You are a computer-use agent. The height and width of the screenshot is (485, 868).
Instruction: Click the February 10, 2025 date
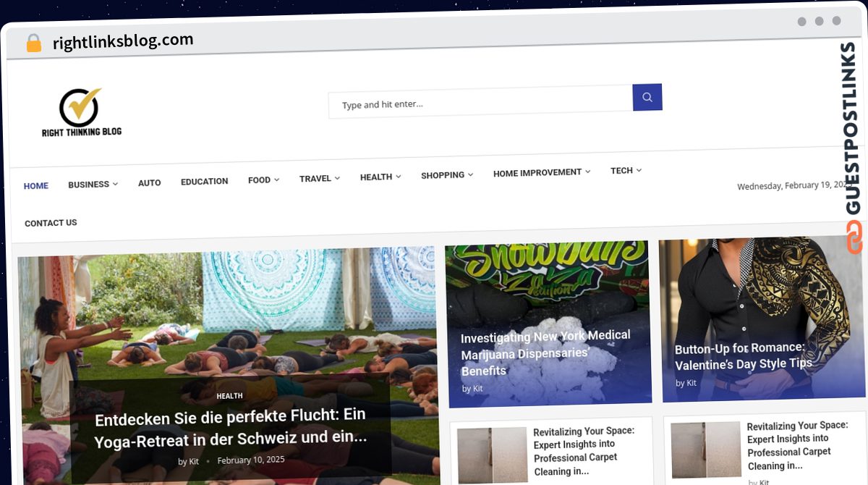(251, 460)
